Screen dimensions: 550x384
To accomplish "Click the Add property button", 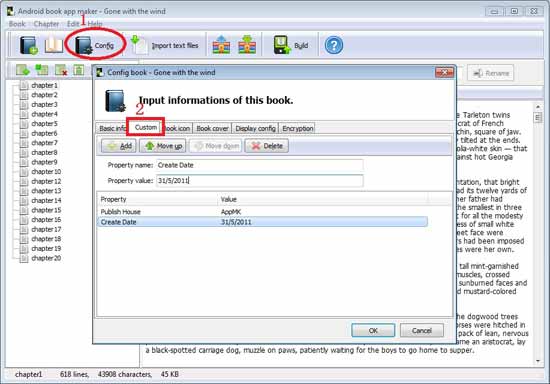I will click(119, 146).
